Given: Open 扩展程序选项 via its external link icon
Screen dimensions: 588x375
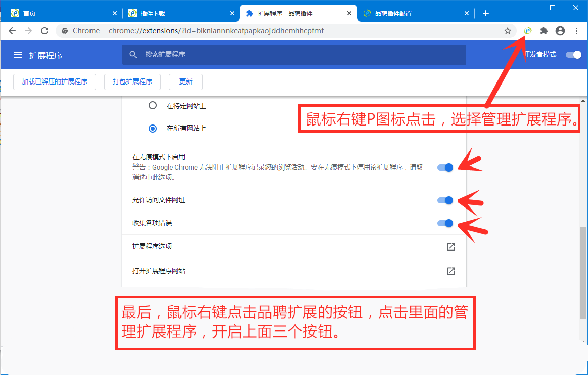Looking at the screenshot, I should click(450, 247).
